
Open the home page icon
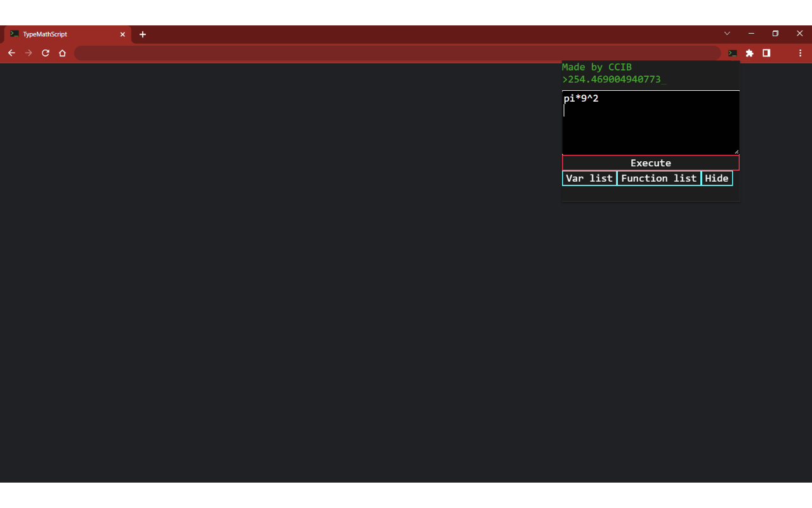pyautogui.click(x=62, y=53)
